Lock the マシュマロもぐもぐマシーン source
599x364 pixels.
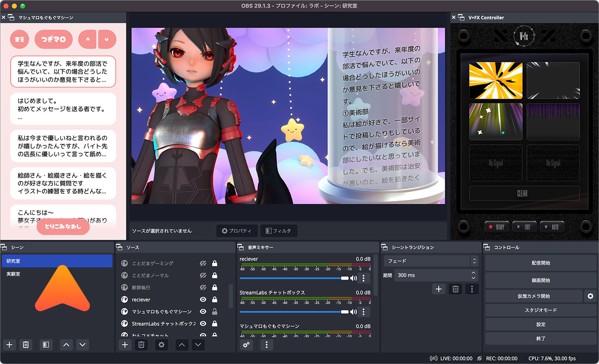click(x=215, y=311)
